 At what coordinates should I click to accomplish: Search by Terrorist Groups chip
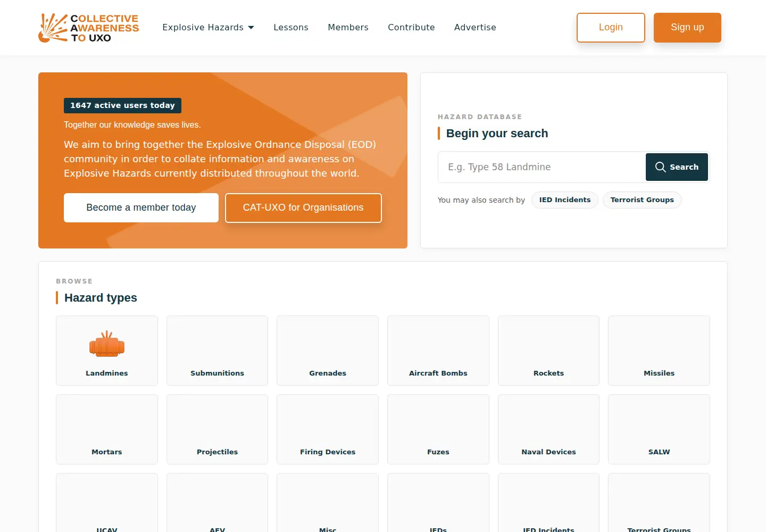642,200
